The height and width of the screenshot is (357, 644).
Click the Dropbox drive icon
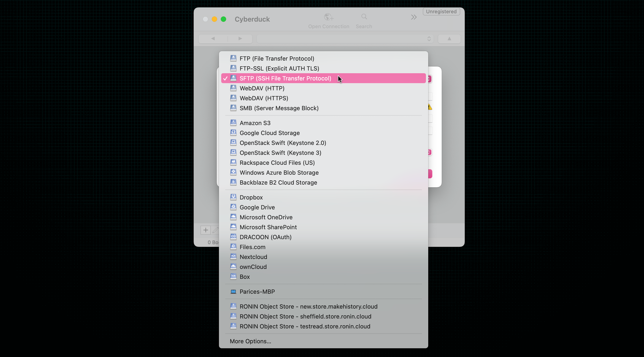coord(233,197)
